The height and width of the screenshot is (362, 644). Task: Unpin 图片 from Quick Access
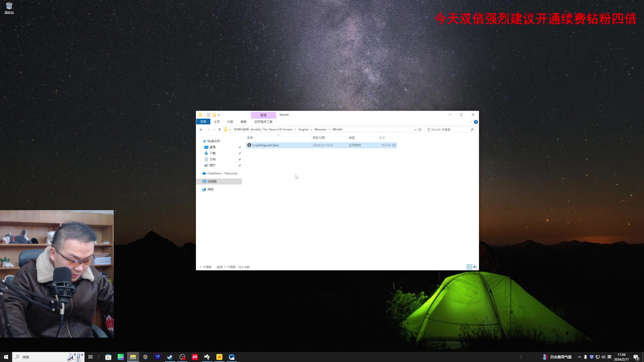tap(239, 165)
